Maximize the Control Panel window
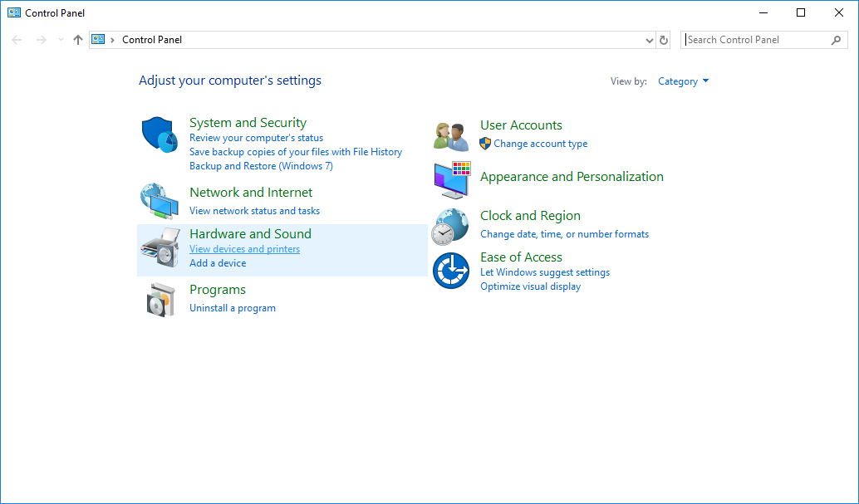Viewport: 859px width, 504px height. pyautogui.click(x=800, y=12)
